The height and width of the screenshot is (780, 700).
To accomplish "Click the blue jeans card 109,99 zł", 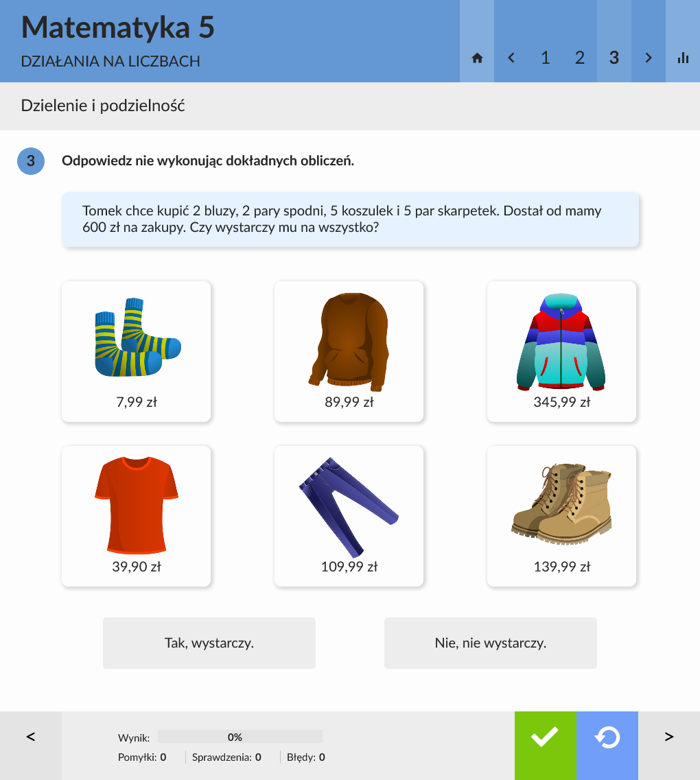I will pyautogui.click(x=349, y=517).
